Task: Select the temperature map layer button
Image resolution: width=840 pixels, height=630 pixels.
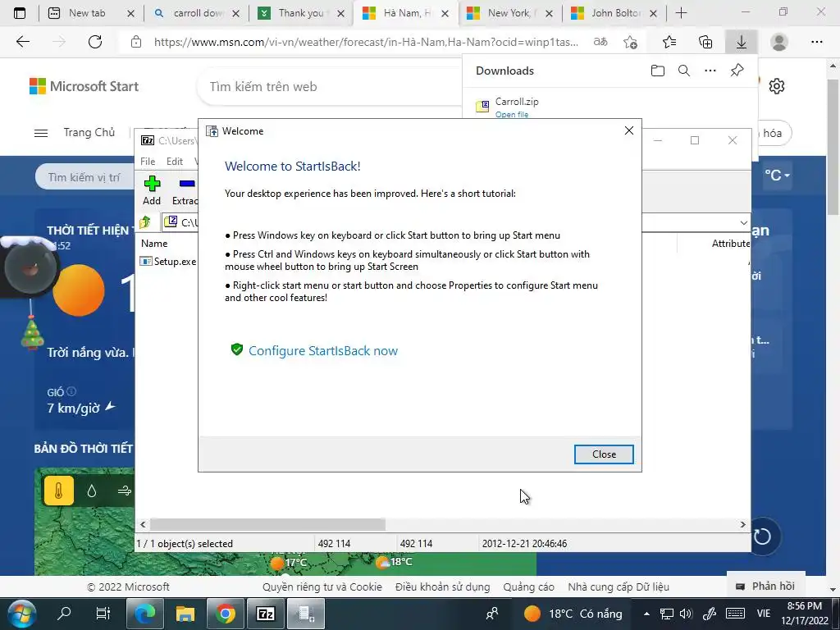Action: click(x=59, y=491)
